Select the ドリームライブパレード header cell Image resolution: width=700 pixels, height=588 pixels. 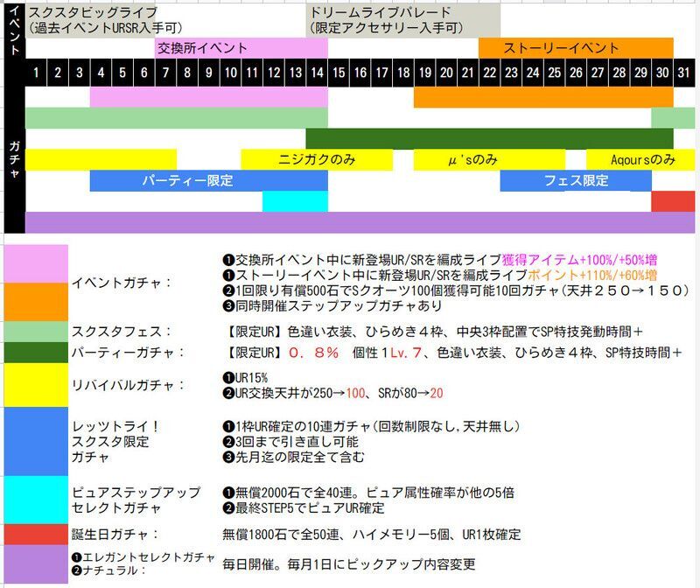(402, 20)
